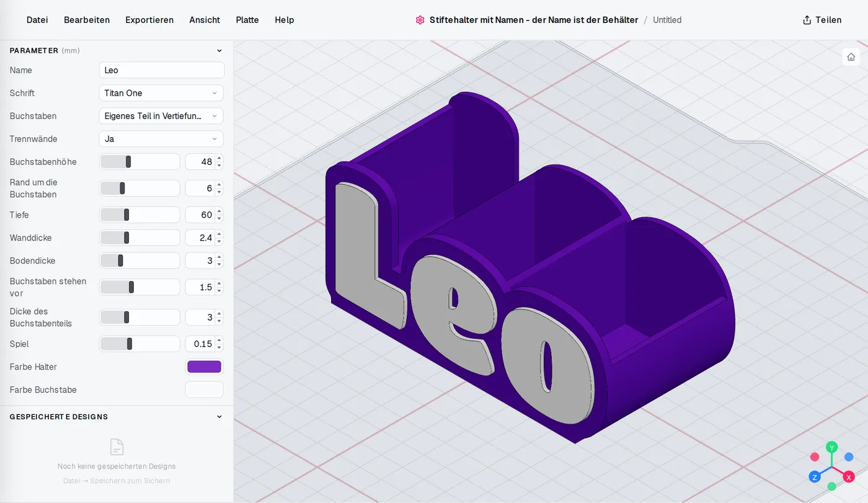Open the Datei menu
Viewport: 868px width, 503px height.
(x=37, y=20)
